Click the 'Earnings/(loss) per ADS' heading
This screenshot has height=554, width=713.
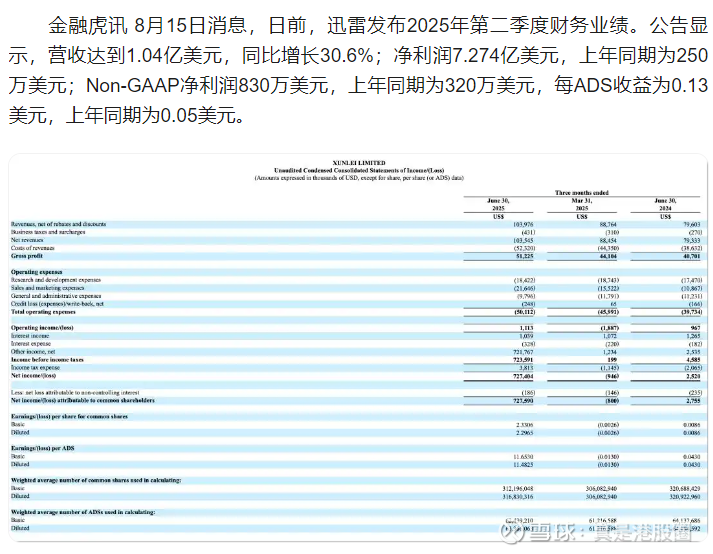point(42,448)
